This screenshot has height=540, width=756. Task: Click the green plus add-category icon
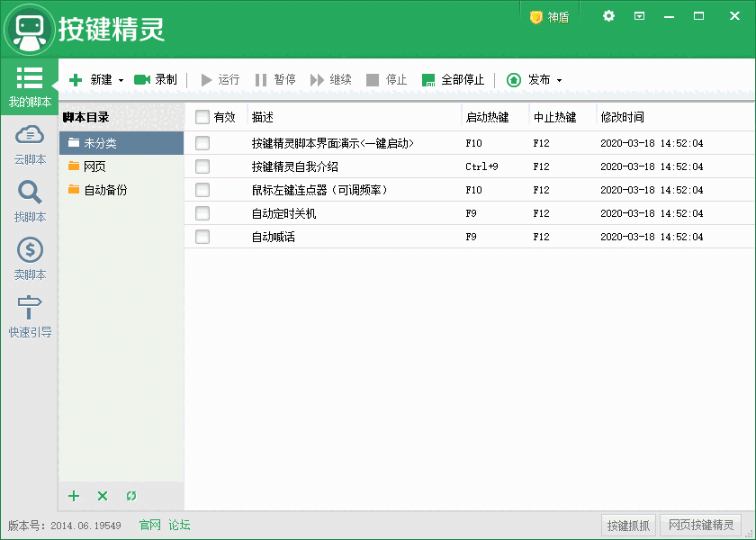coord(74,496)
